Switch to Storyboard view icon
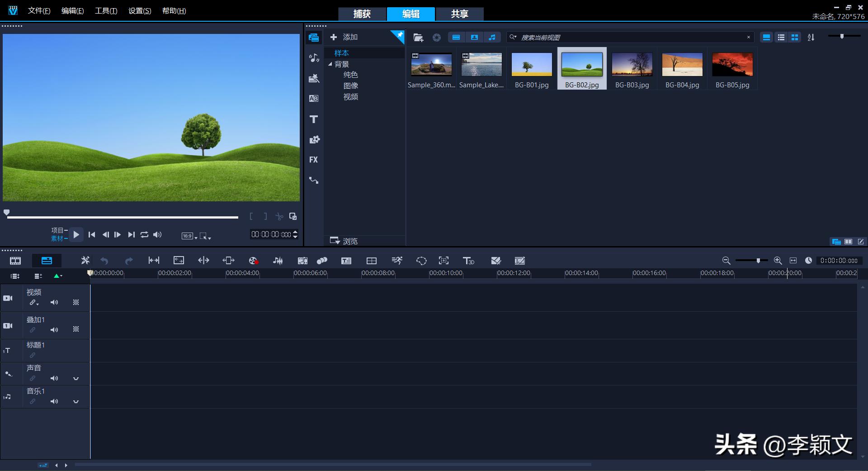Screen dimensions: 868x471 point(15,261)
